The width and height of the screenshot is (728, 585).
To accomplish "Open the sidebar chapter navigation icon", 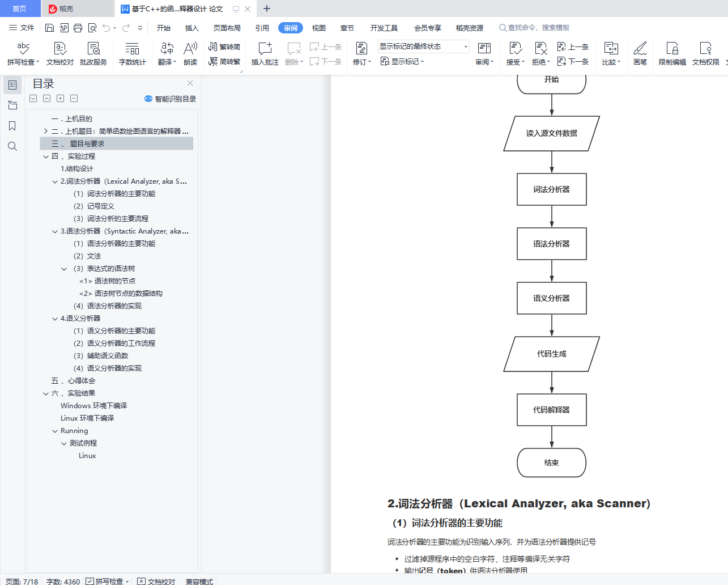I will pos(12,105).
